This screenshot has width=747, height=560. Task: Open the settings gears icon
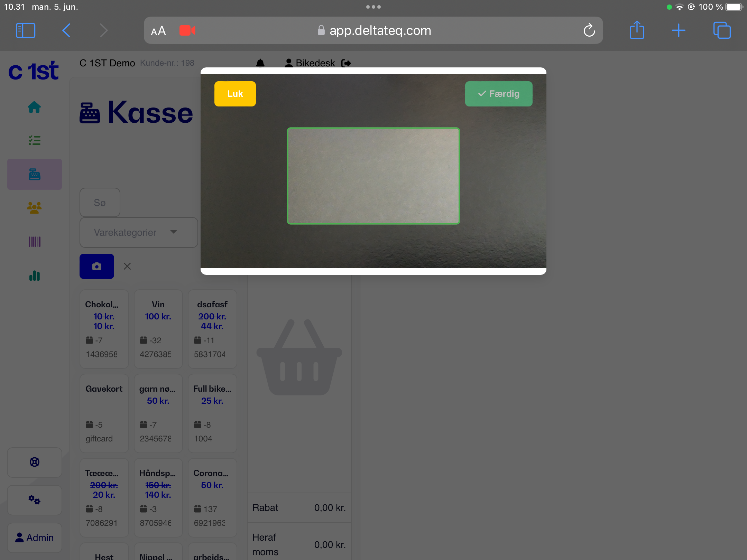pos(34,500)
